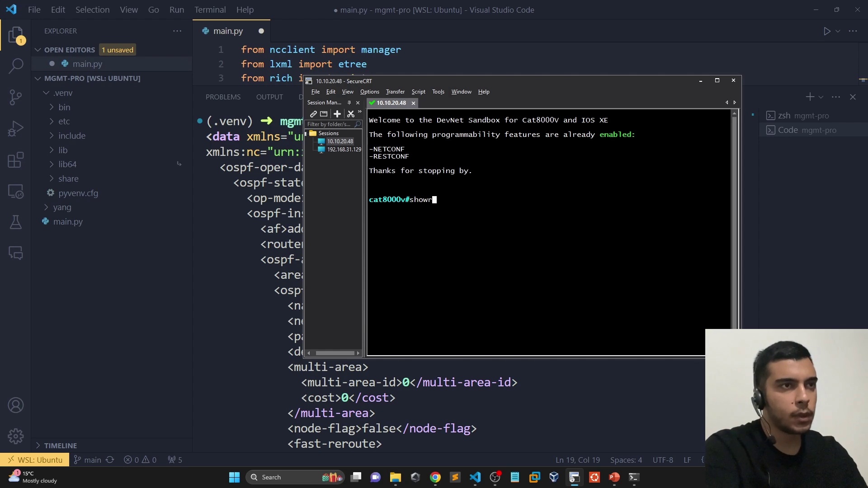Open the Remote Explorer view
Viewport: 868px width, 488px height.
[16, 192]
